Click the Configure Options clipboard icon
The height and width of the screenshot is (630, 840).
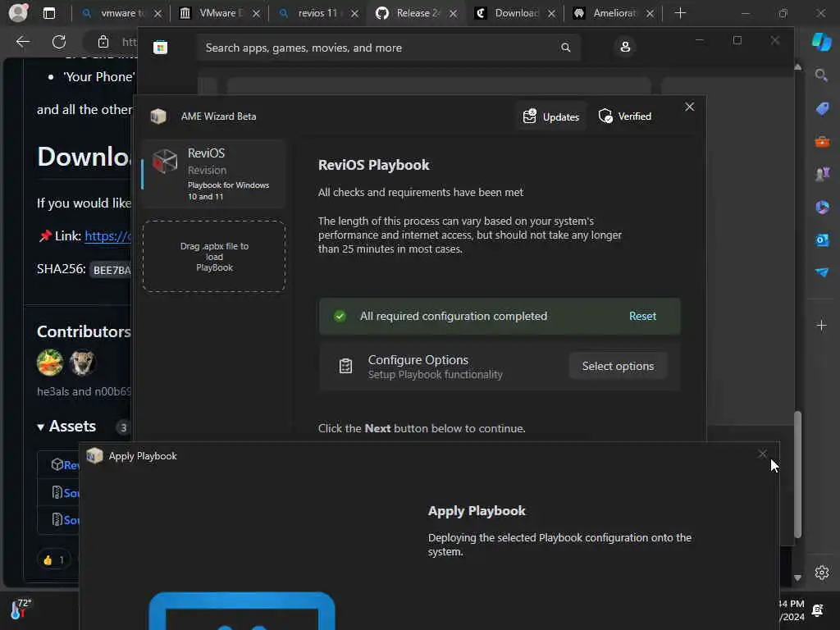pyautogui.click(x=345, y=366)
